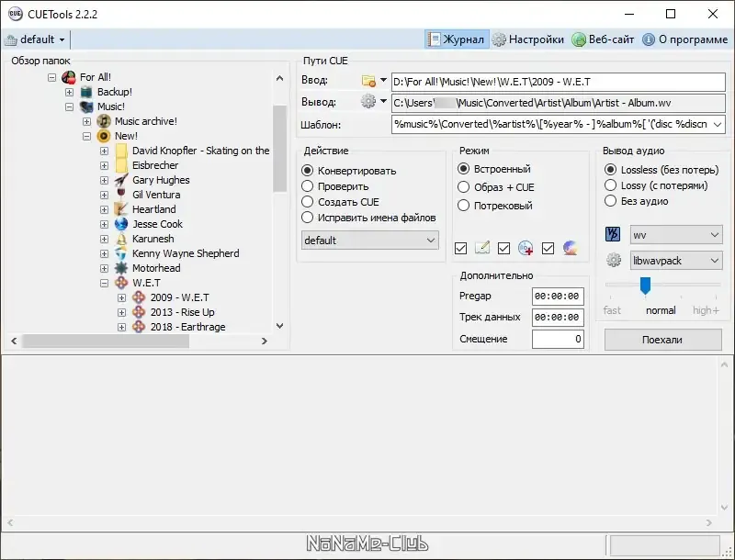Click the edit tags pencil icon
Image resolution: width=735 pixels, height=560 pixels.
(481, 247)
